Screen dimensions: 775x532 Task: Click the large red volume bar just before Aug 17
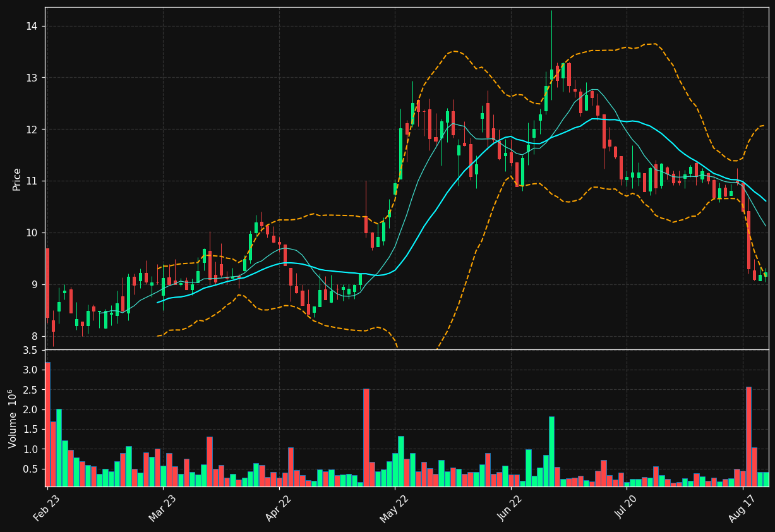[748, 437]
